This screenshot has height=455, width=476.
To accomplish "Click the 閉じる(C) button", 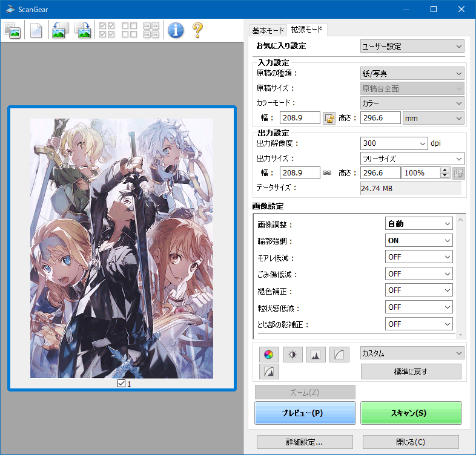I will (411, 442).
